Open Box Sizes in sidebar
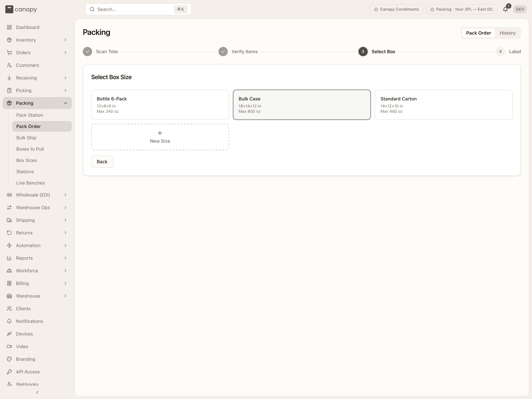 point(42,160)
